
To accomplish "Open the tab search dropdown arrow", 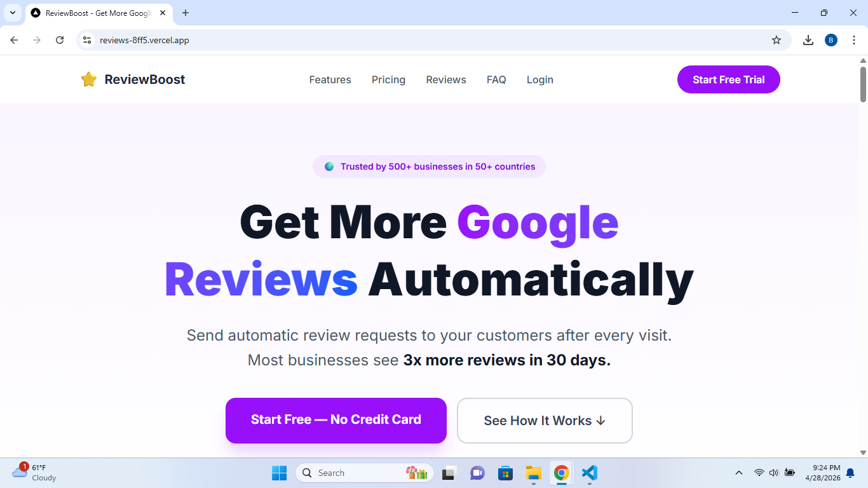I will coord(12,13).
